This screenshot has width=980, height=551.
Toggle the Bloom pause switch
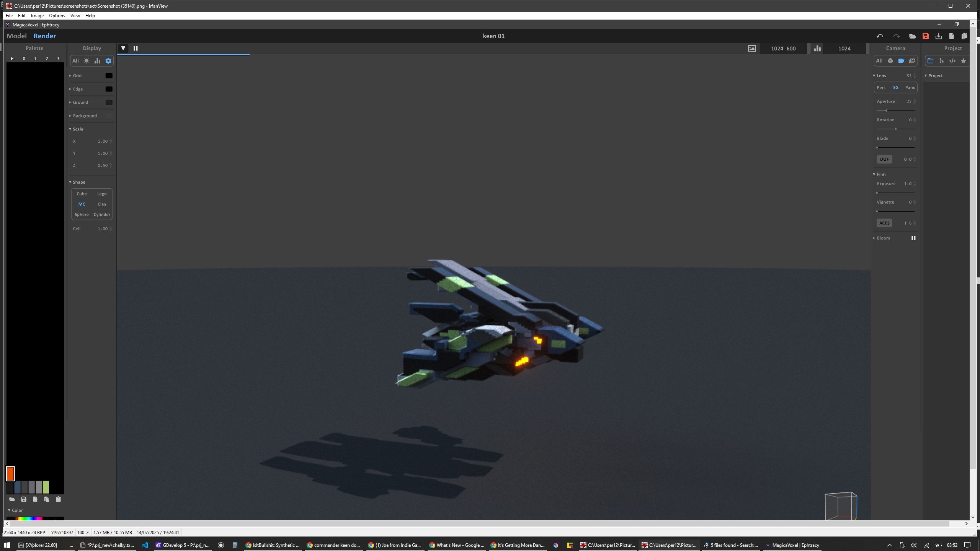(x=913, y=238)
